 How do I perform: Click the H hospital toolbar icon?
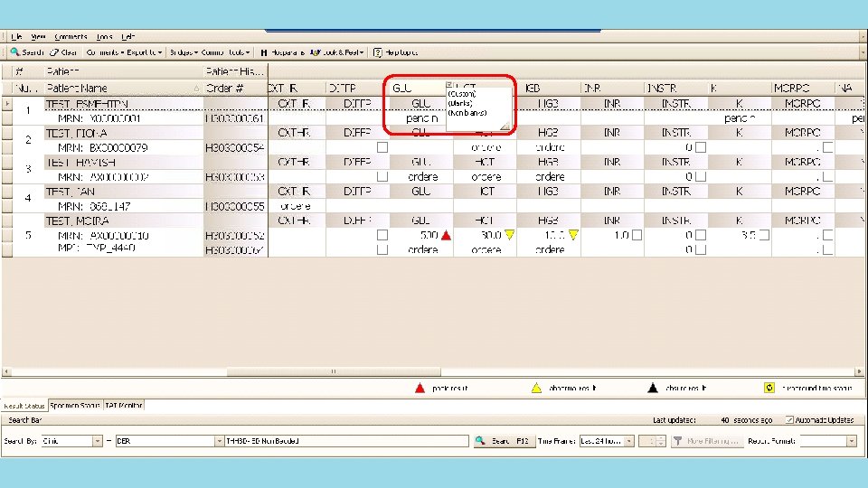(263, 52)
